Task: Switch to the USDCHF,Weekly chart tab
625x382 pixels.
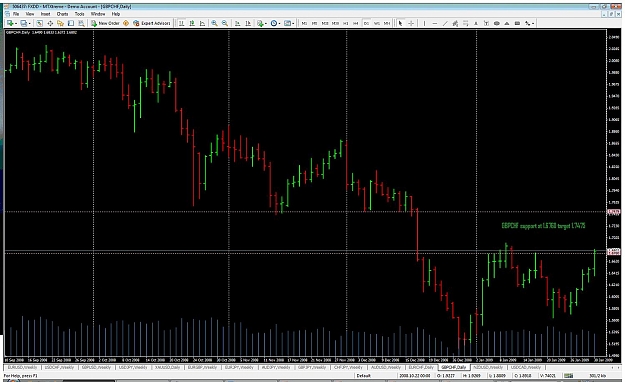Action: (x=59, y=367)
